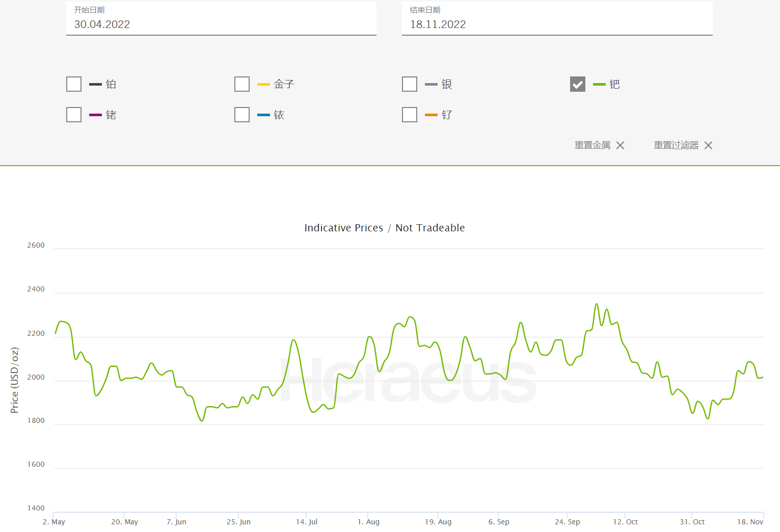Click the 19. Aug x-axis label
Image resolution: width=780 pixels, height=532 pixels.
[438, 522]
